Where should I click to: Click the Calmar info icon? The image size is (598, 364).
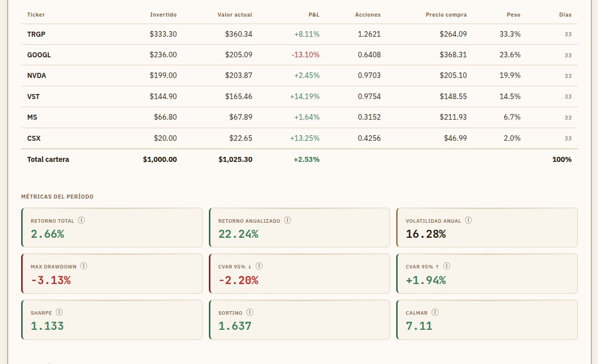pos(435,312)
